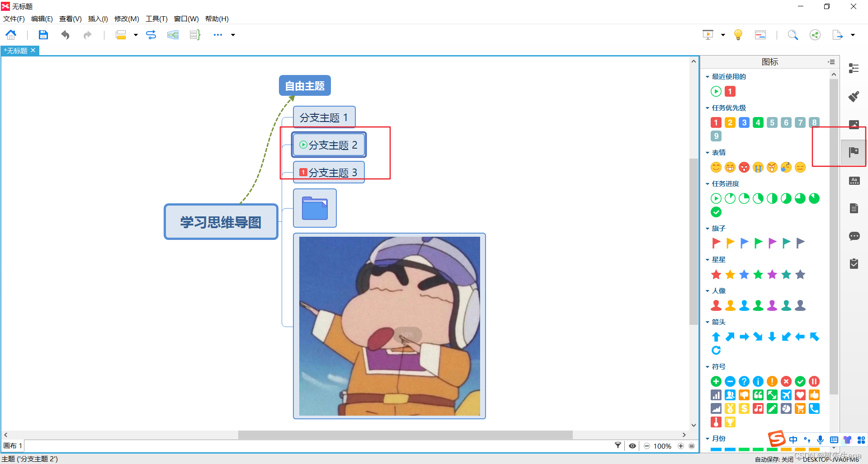Open the 插入(I) menu
The width and height of the screenshot is (868, 464).
98,19
